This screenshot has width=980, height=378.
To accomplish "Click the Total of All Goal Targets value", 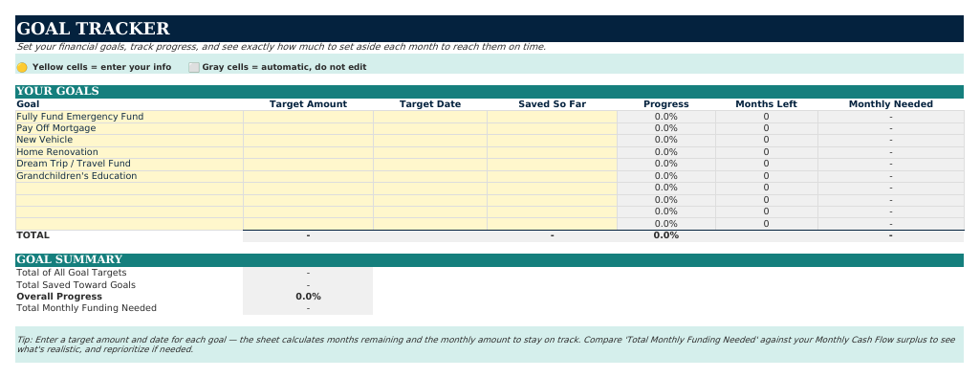I will coord(308,273).
